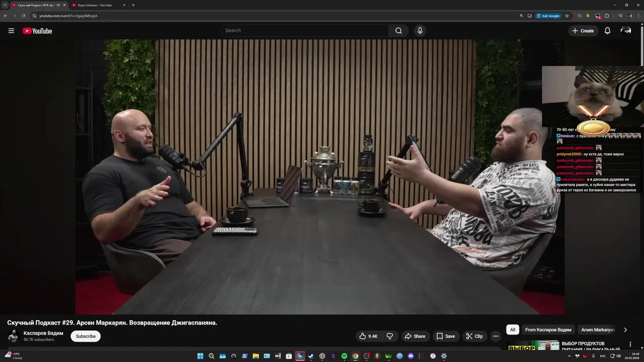Save the video to playlist

tap(446, 336)
